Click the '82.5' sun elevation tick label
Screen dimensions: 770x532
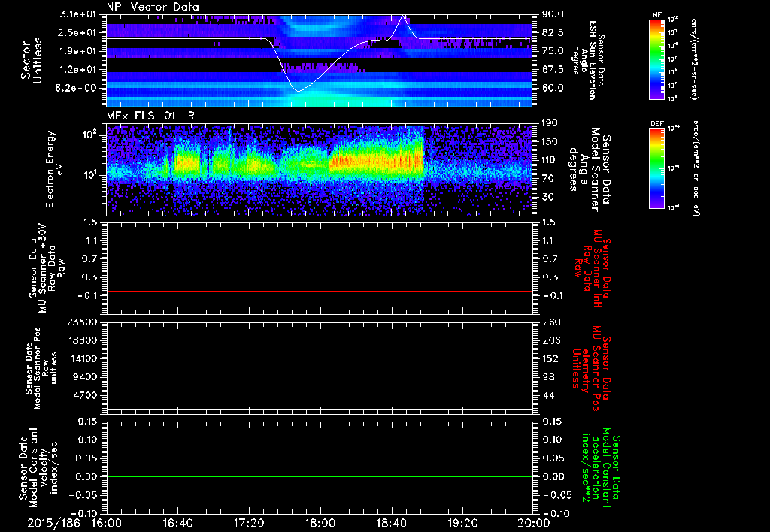[553, 32]
